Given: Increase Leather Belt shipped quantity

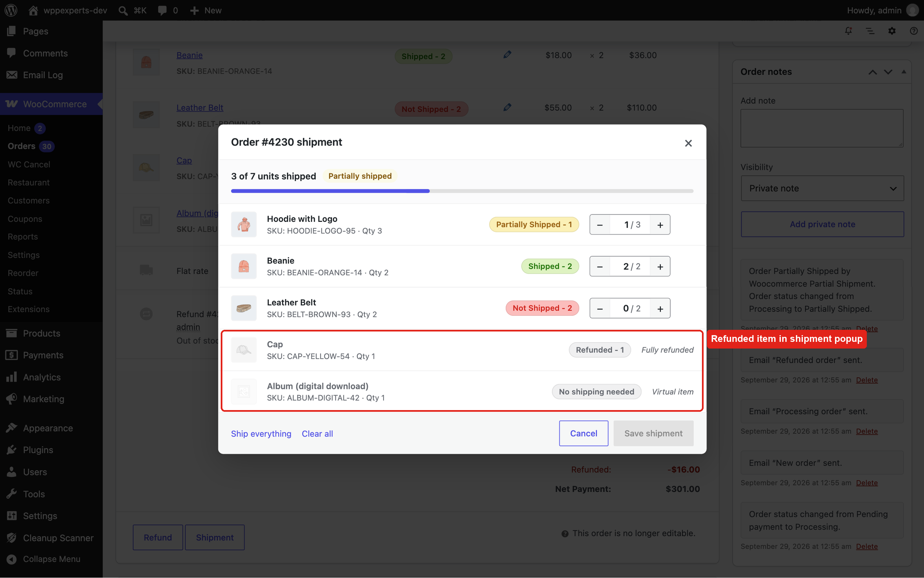Looking at the screenshot, I should [660, 308].
